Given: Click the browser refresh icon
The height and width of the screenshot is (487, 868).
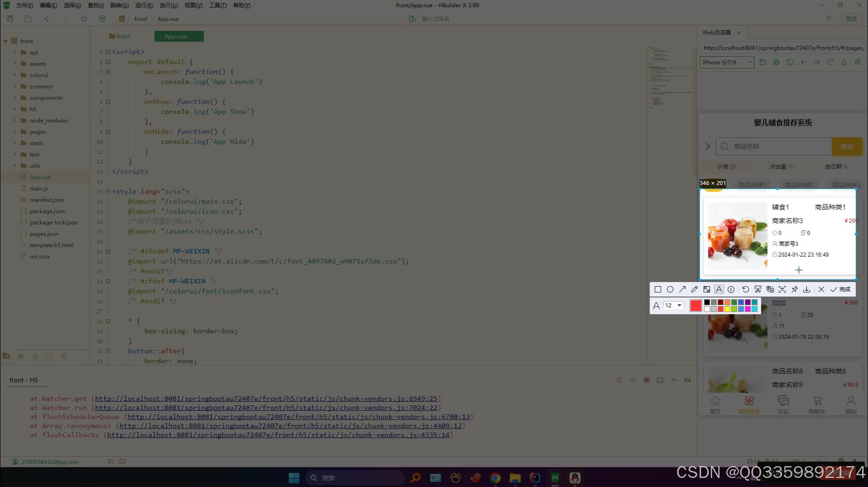Looking at the screenshot, I should (x=830, y=63).
